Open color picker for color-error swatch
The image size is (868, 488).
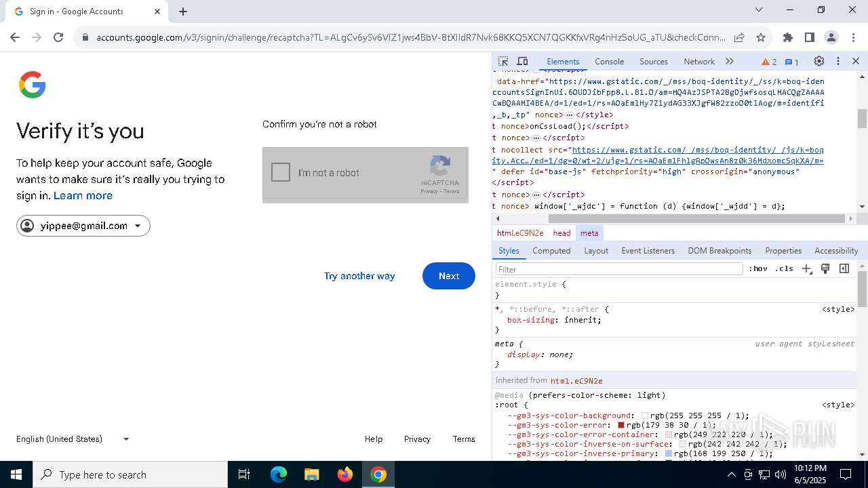[620, 425]
